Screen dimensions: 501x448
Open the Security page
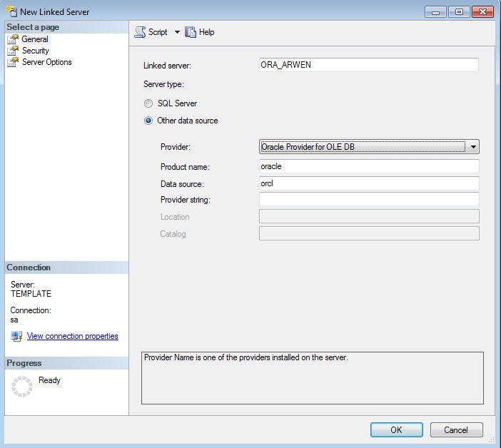tap(36, 51)
